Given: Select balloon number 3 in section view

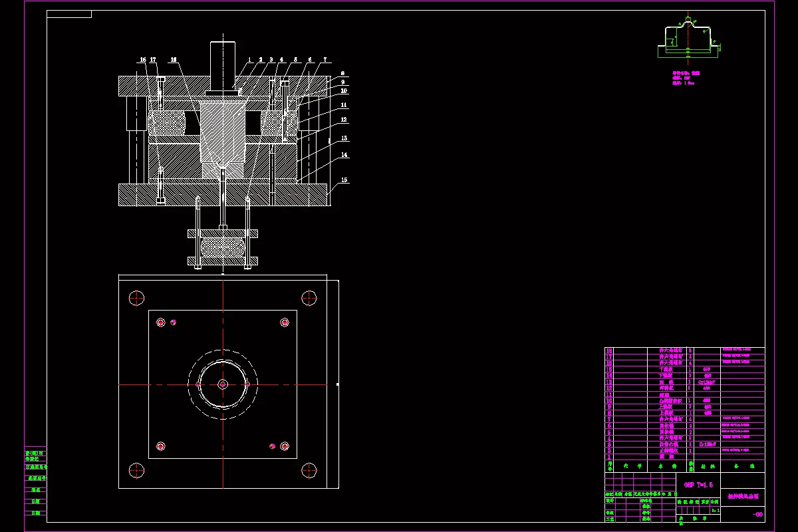Looking at the screenshot, I should coord(271,59).
